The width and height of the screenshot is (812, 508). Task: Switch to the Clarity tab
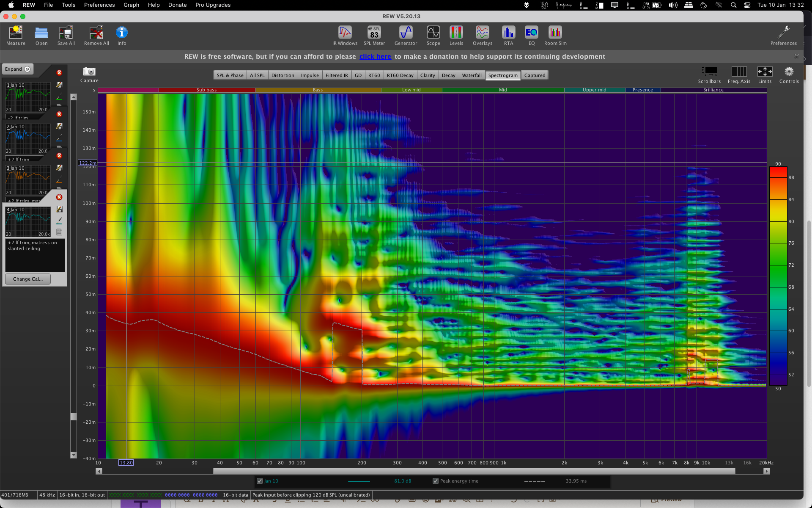click(428, 75)
